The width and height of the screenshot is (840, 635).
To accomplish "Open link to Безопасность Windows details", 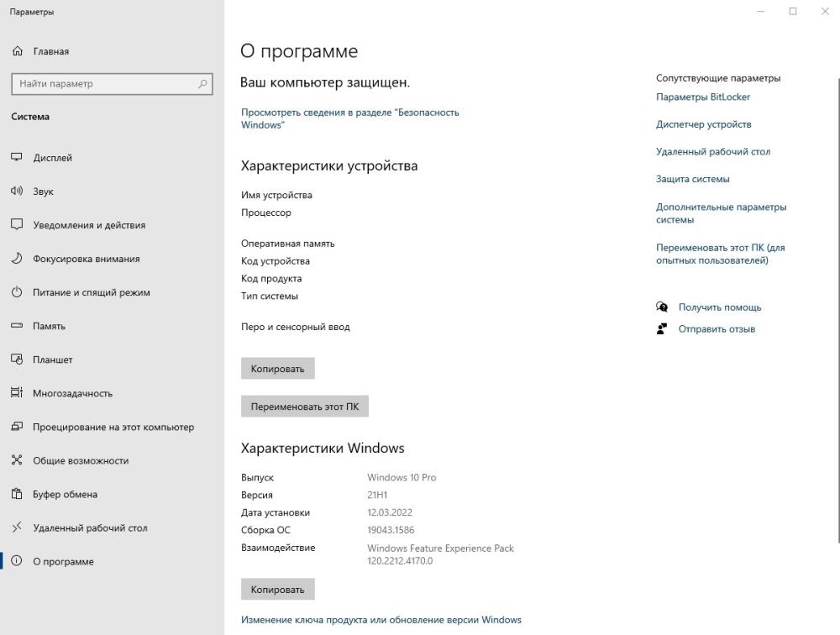I will pyautogui.click(x=349, y=118).
